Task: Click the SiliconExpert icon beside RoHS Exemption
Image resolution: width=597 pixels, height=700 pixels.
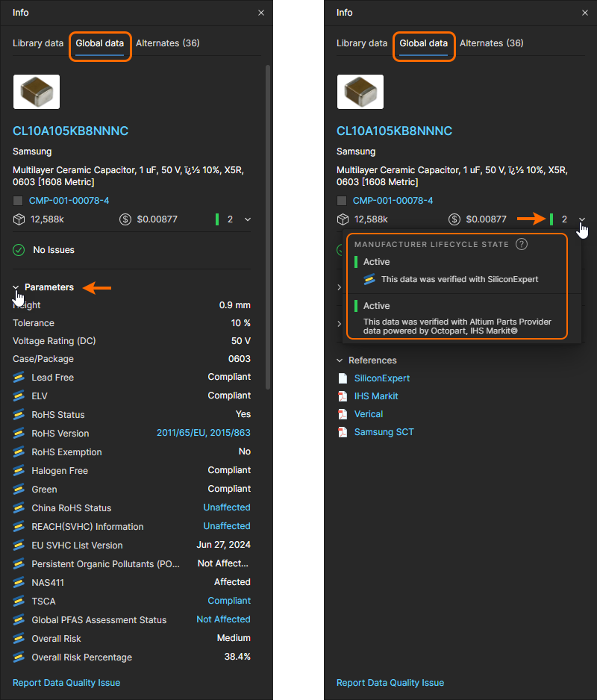Action: tap(19, 452)
